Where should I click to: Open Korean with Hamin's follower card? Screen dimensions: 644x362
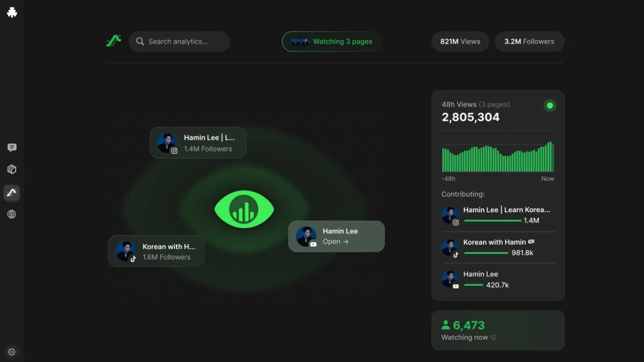156,250
